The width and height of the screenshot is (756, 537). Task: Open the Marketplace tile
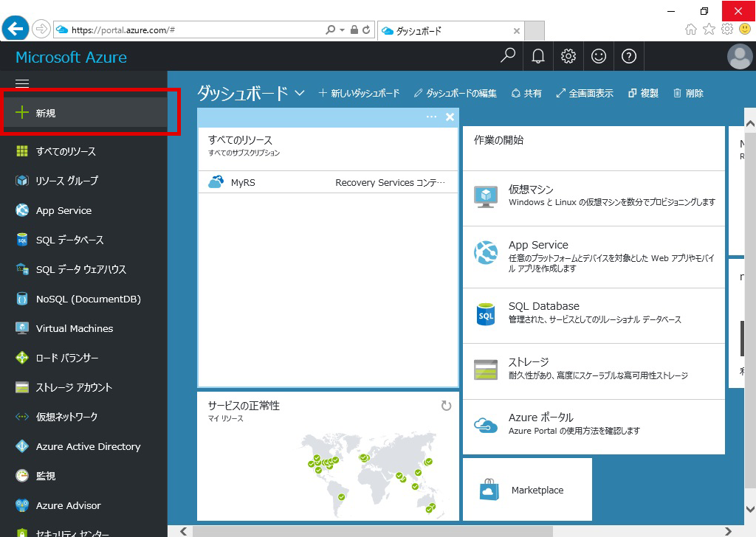pyautogui.click(x=527, y=489)
